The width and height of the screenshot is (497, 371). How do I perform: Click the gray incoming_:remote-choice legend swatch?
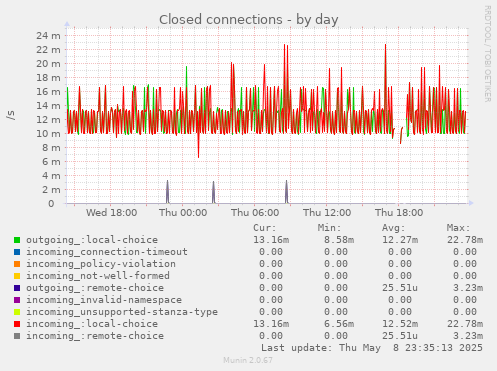[x=17, y=336]
